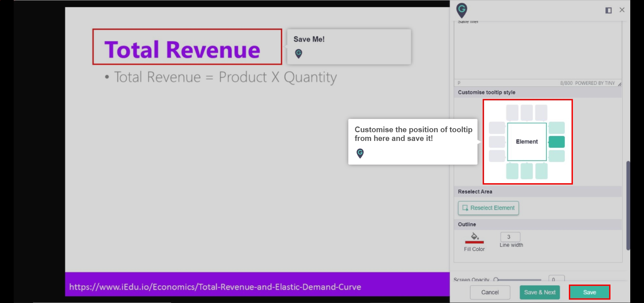Click the 'Fill Color' label
Viewport: 644px width, 303px height.
coord(474,249)
